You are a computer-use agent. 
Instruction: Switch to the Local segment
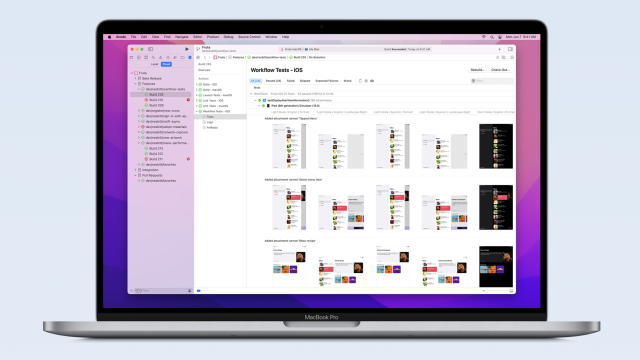click(154, 64)
